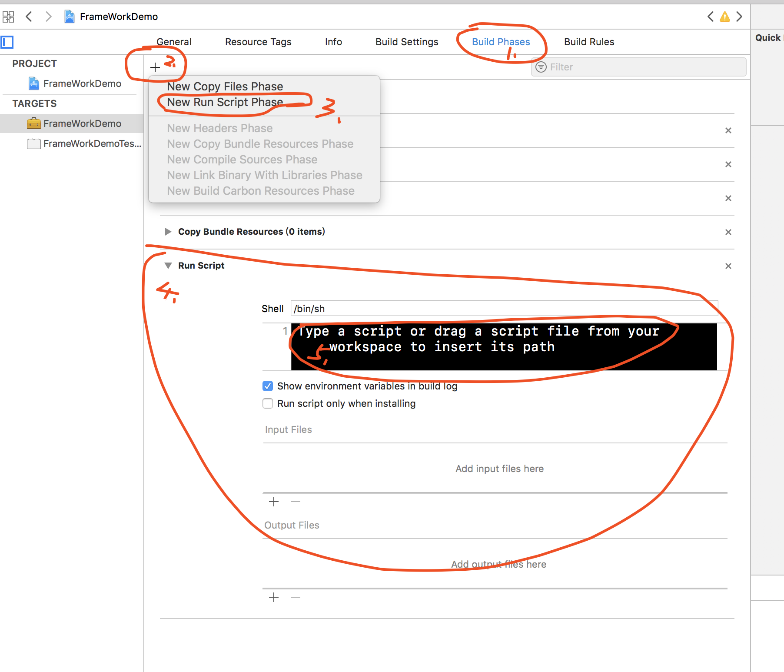This screenshot has width=784, height=672.
Task: Remove an output file with the minus button
Action: (296, 598)
